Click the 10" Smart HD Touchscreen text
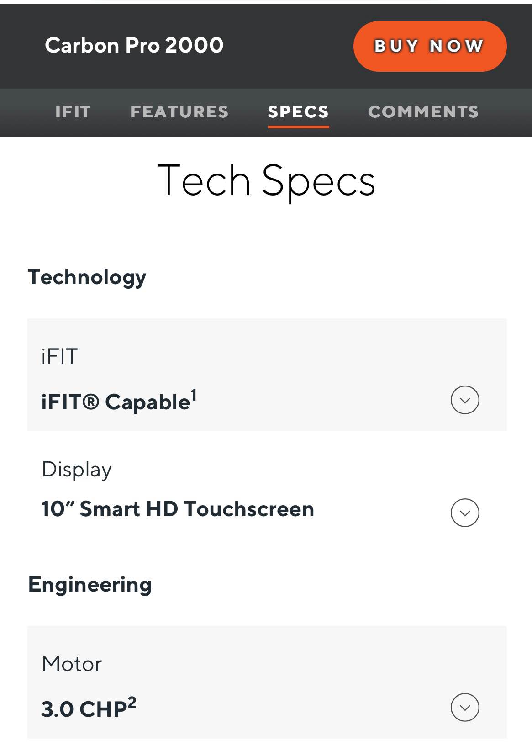The width and height of the screenshot is (532, 756). click(x=178, y=509)
